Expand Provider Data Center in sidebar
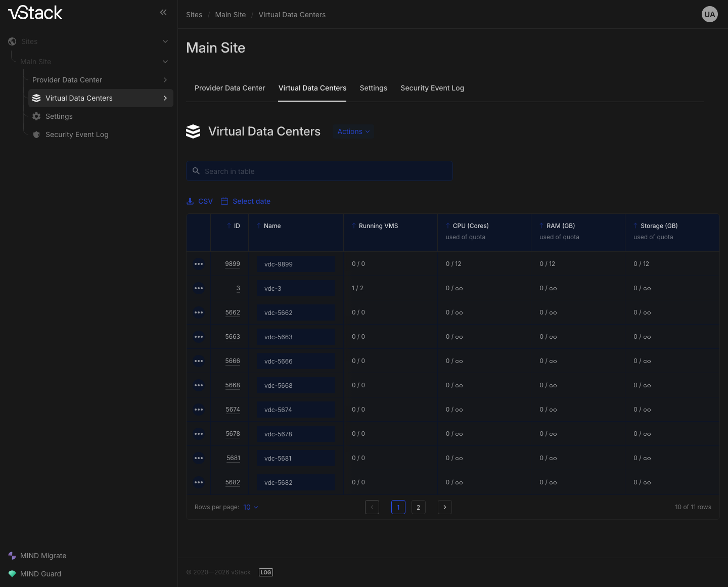The width and height of the screenshot is (728, 587). (165, 80)
